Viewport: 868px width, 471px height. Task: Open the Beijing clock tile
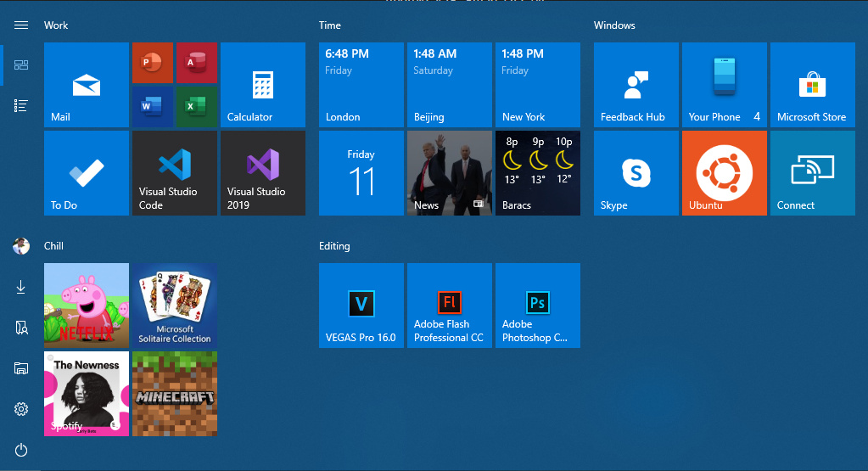(x=450, y=85)
